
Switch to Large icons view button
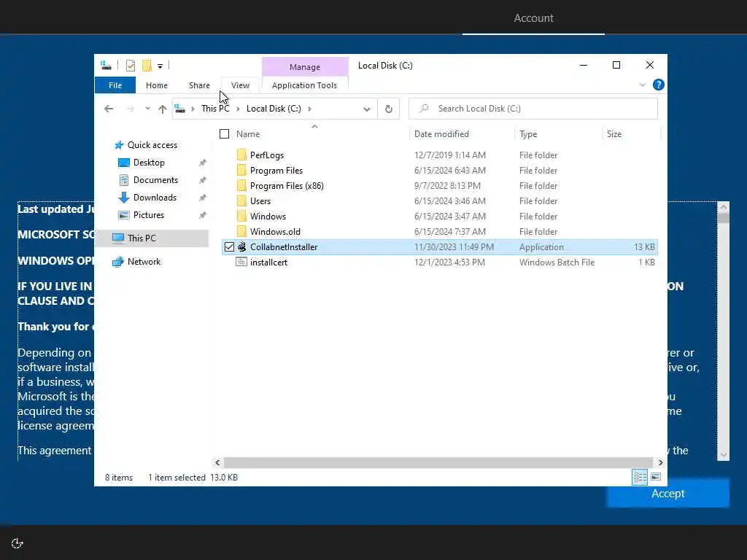(656, 477)
